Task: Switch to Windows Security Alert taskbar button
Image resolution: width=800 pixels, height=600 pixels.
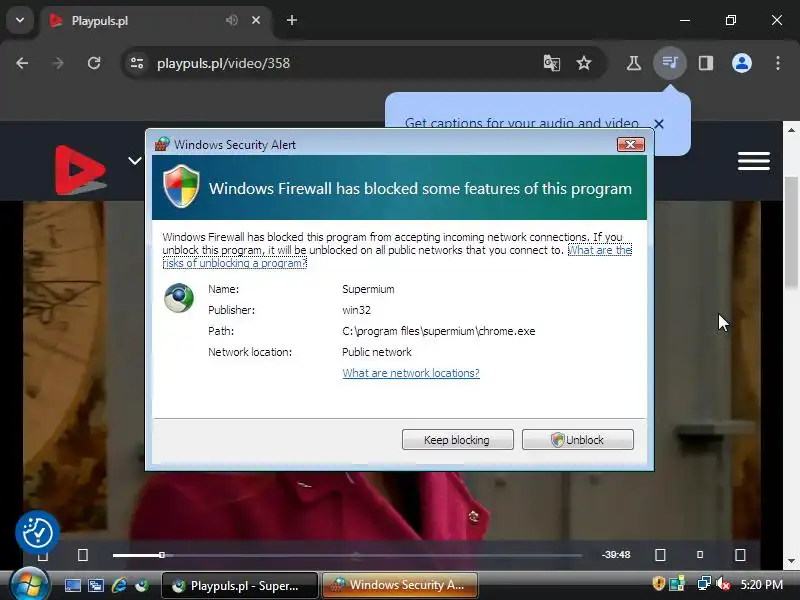Action: tap(401, 585)
